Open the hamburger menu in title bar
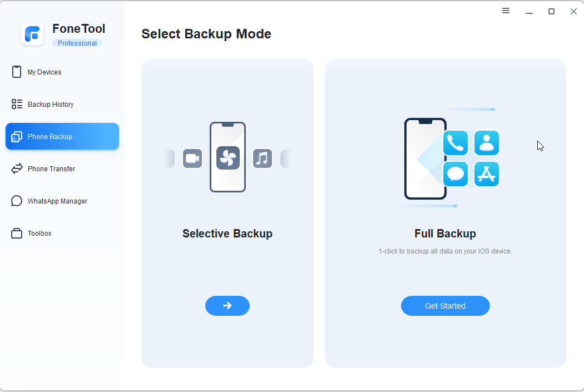The image size is (584, 392). [x=506, y=11]
